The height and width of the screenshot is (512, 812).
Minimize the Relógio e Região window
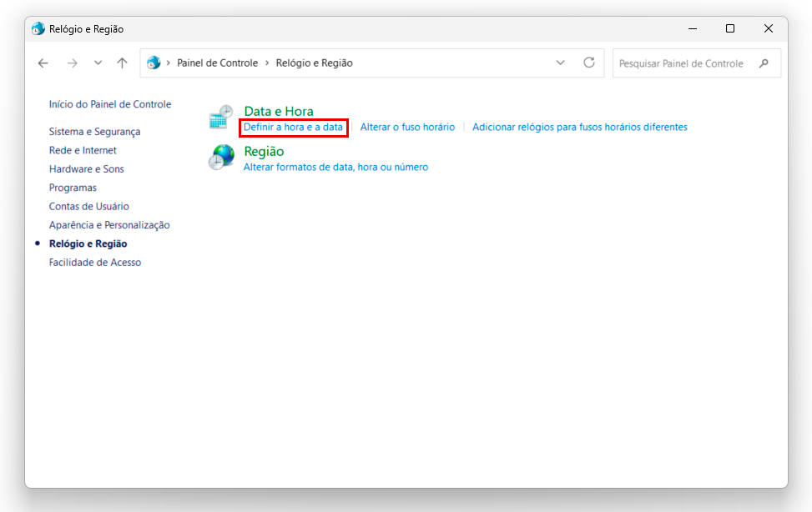pos(693,28)
